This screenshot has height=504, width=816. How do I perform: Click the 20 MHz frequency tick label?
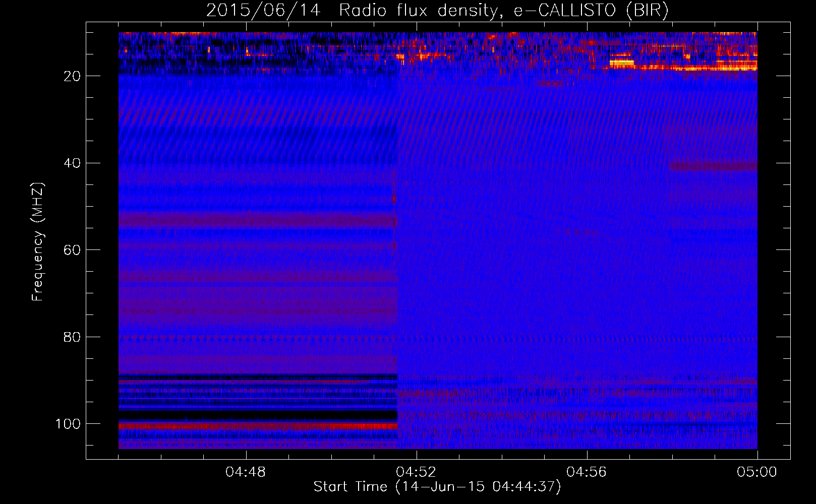tap(72, 76)
